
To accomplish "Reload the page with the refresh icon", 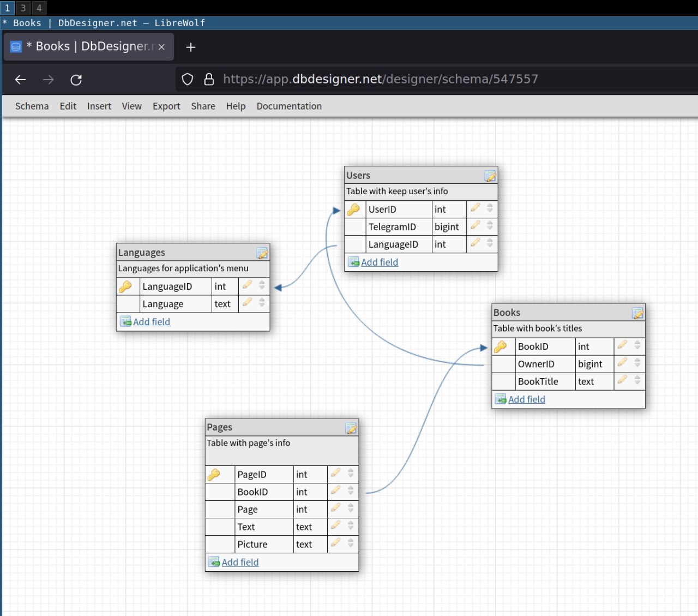I will 76,80.
